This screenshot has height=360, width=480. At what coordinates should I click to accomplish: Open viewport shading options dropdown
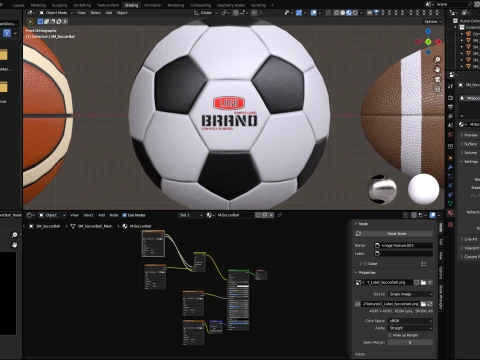(362, 13)
